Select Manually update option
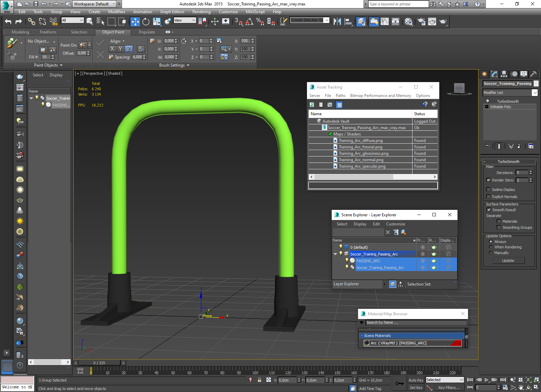This screenshot has height=392, width=541. coord(491,253)
